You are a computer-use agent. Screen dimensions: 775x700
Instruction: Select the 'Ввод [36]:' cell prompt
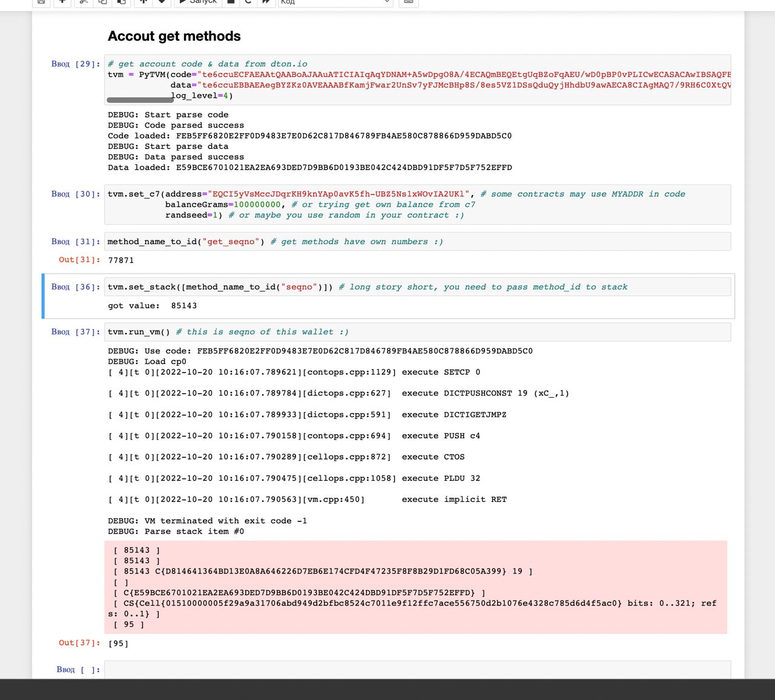(x=76, y=287)
